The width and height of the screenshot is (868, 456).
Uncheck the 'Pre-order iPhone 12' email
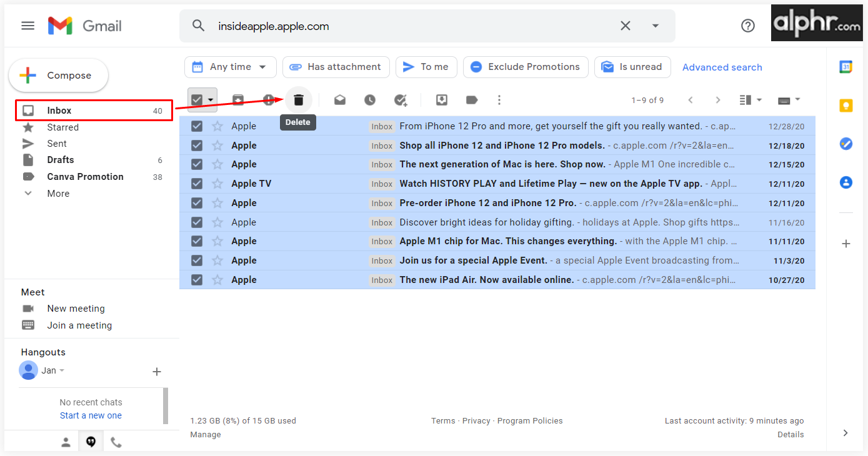tap(197, 203)
